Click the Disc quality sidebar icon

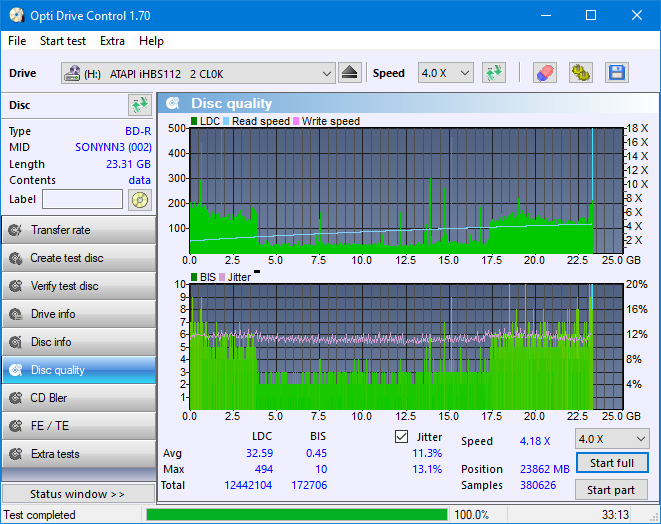click(x=16, y=370)
